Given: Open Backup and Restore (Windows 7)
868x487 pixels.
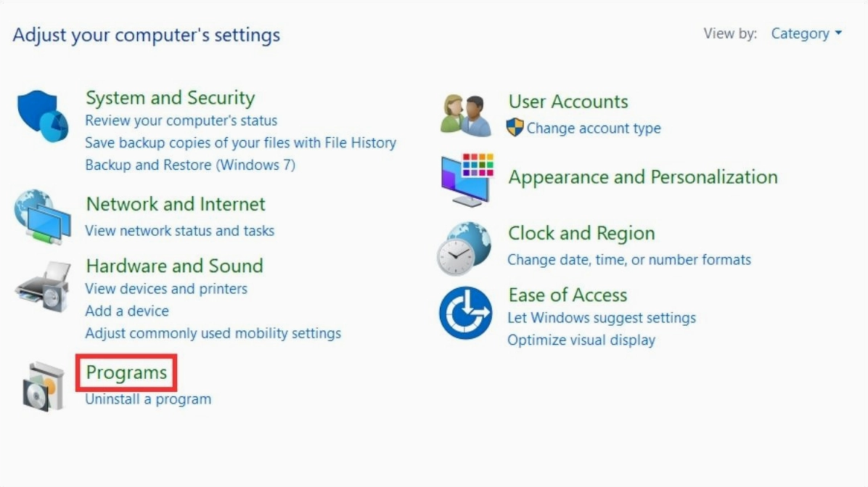Looking at the screenshot, I should pyautogui.click(x=190, y=165).
